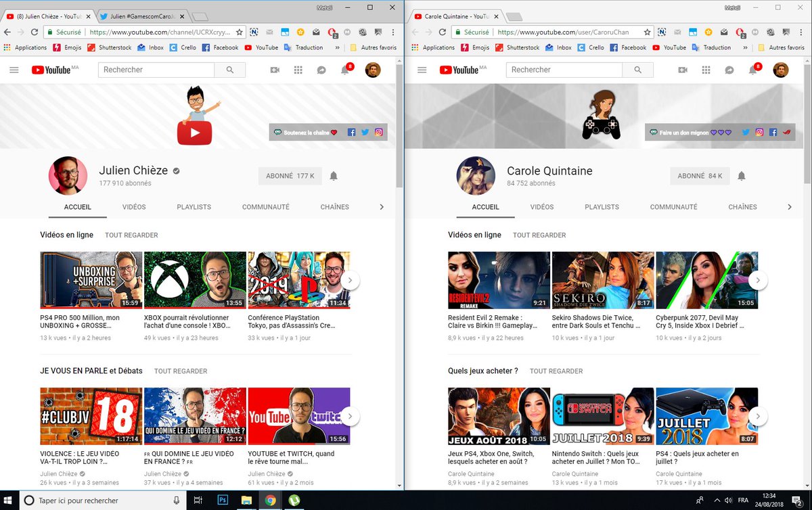Click search magnifier button in left window
Image resolution: width=812 pixels, height=510 pixels.
pos(230,70)
